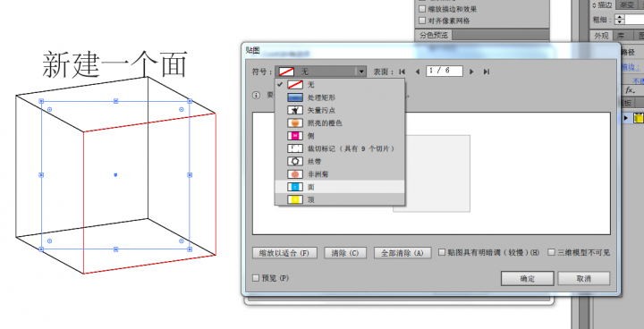Select the 非洲菊 symbol thumbnail
Viewport: 644px width, 329px height.
[x=295, y=174]
